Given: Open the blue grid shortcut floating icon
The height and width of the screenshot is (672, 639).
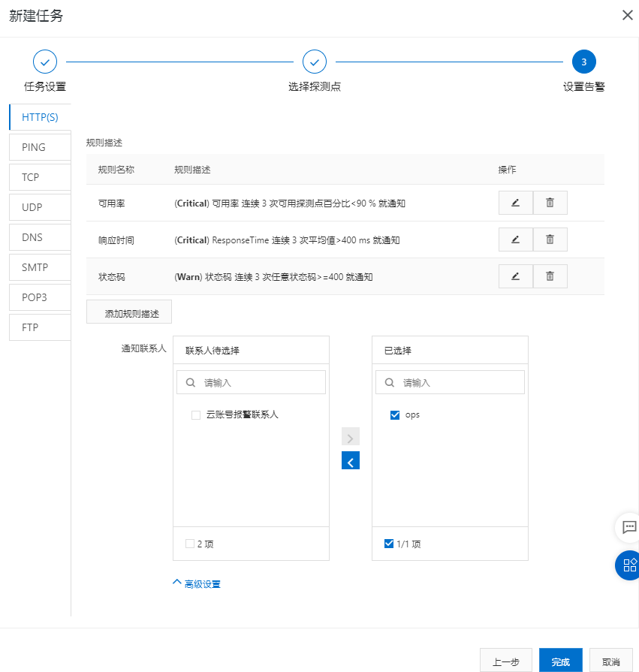Looking at the screenshot, I should (x=629, y=565).
